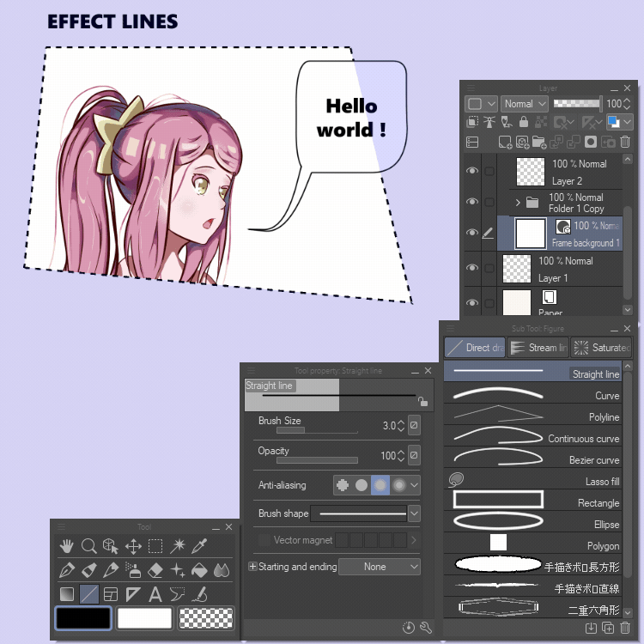The height and width of the screenshot is (644, 644).
Task: Select the Gradient tool
Action: pyautogui.click(x=66, y=594)
